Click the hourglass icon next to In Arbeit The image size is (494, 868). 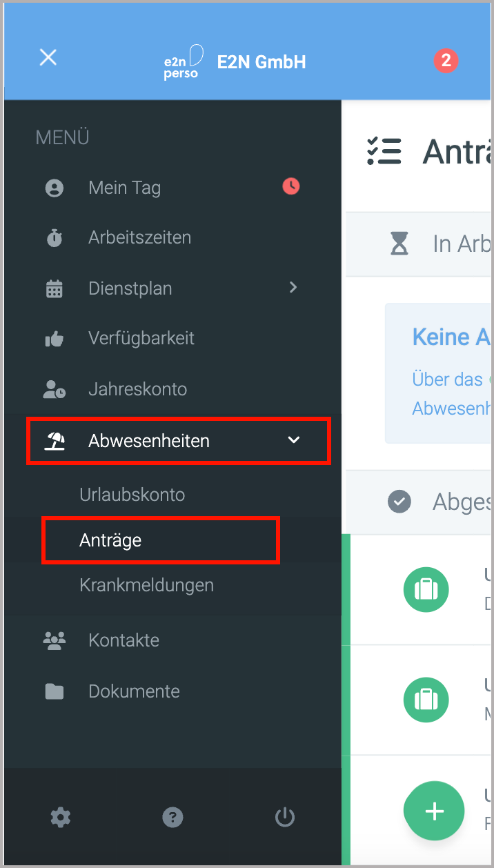pos(399,244)
